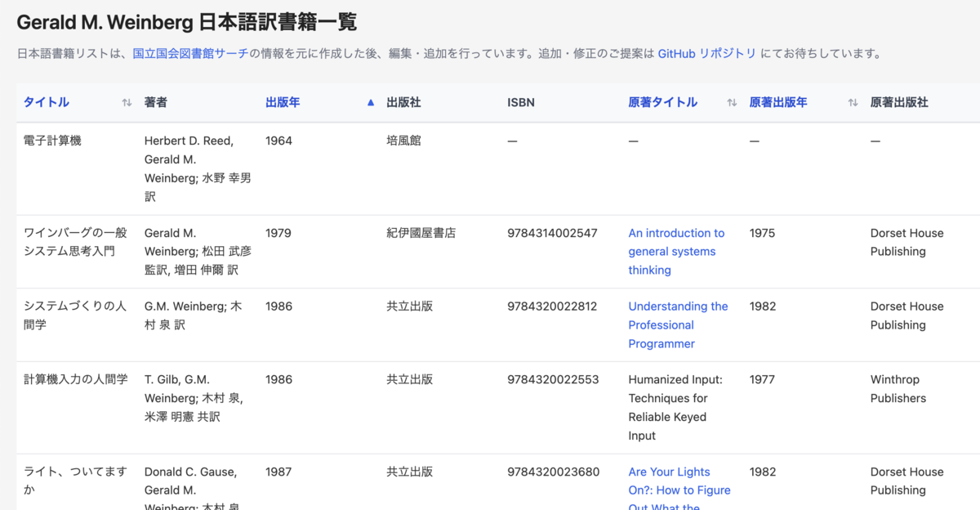980x510 pixels.
Task: Select title cell ワインバーグの一般システム思考入門
Action: pyautogui.click(x=76, y=242)
